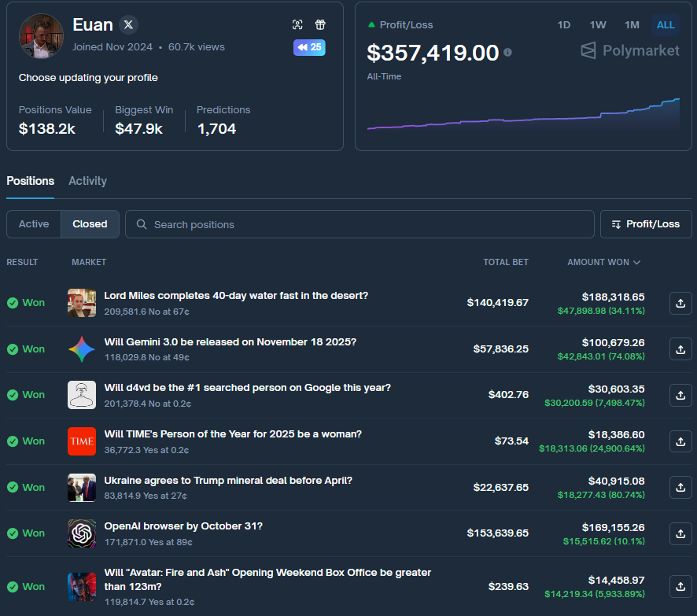The image size is (697, 616).
Task: Open 'Will Gemini 3.0 be released' market
Action: [230, 341]
